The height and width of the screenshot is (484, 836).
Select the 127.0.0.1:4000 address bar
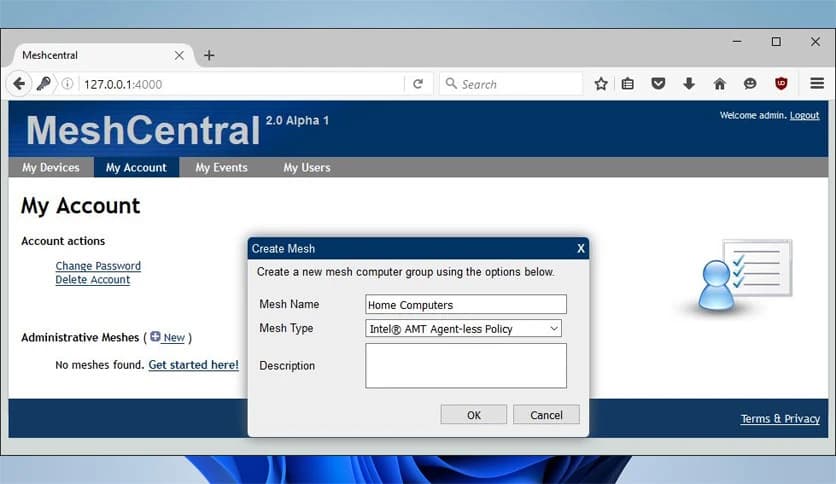pos(243,84)
